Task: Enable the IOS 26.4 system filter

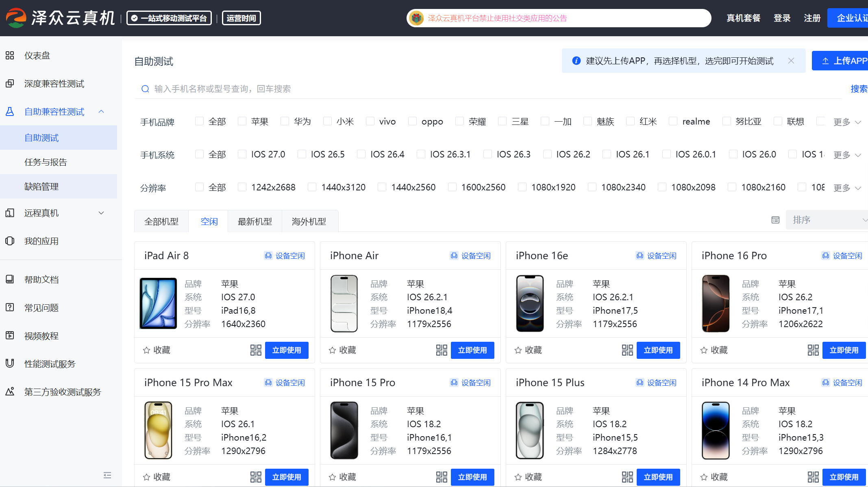Action: 361,154
